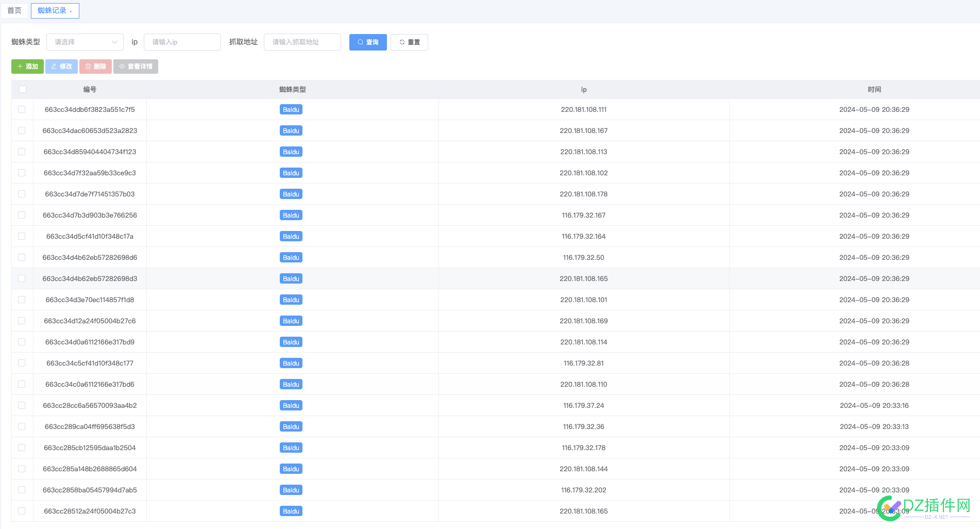Check the row 663cc34dac60653d523a2823
The height and width of the screenshot is (529, 980).
click(x=22, y=130)
